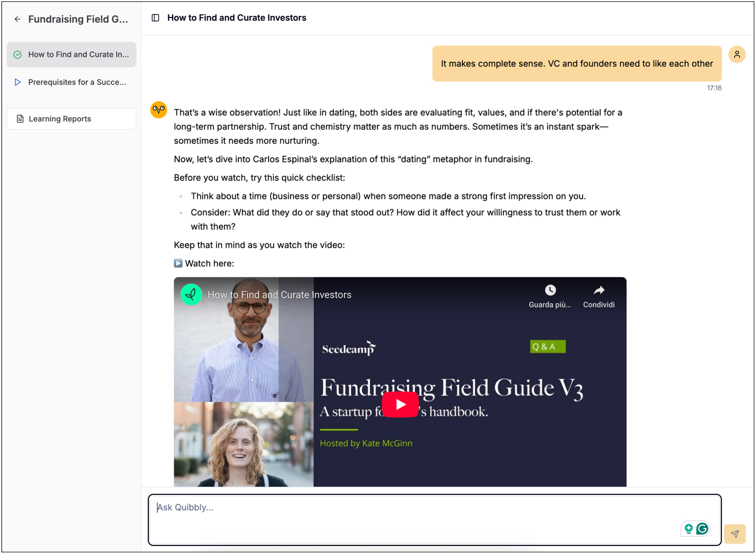Click the Condividi share arrow icon
The height and width of the screenshot is (554, 756).
598,291
